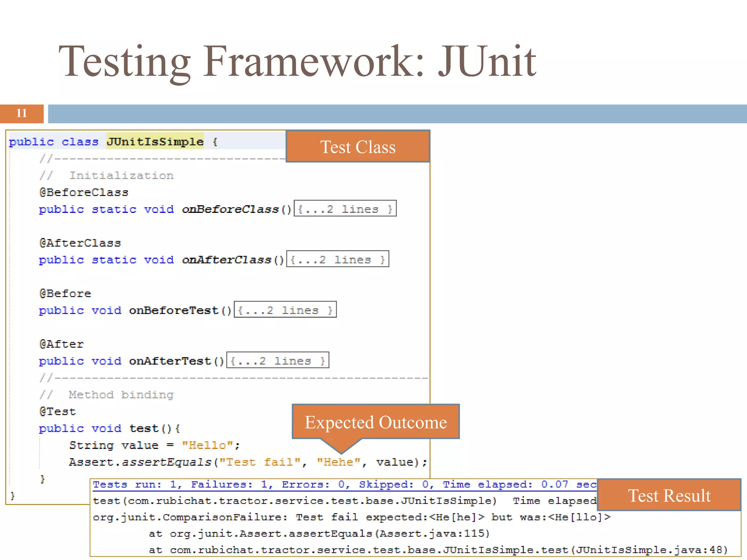Click the "Hehe" expected value string
The height and width of the screenshot is (560, 747).
(x=338, y=462)
